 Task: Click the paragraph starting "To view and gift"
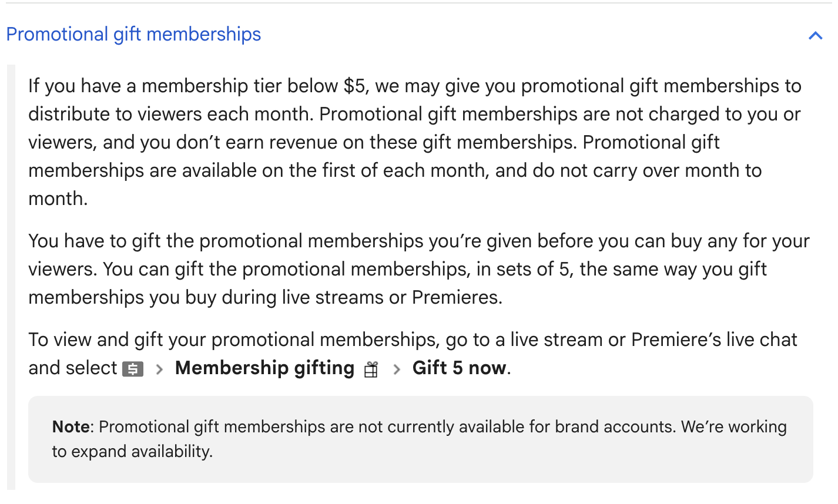click(411, 340)
